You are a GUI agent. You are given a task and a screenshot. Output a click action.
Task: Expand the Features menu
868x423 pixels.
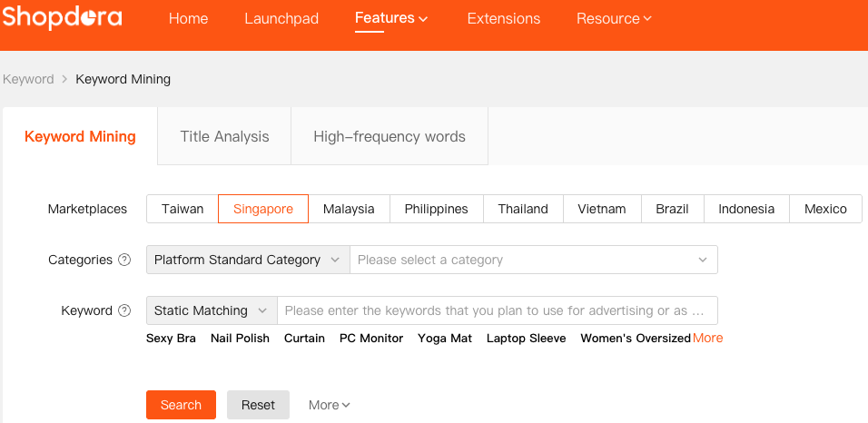[x=391, y=18]
